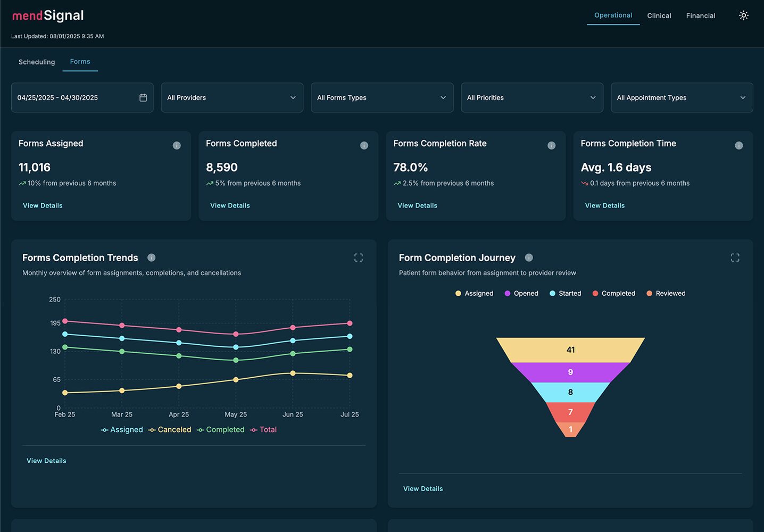Open View Details under Form Completion Journey
The height and width of the screenshot is (532, 764).
(x=423, y=488)
